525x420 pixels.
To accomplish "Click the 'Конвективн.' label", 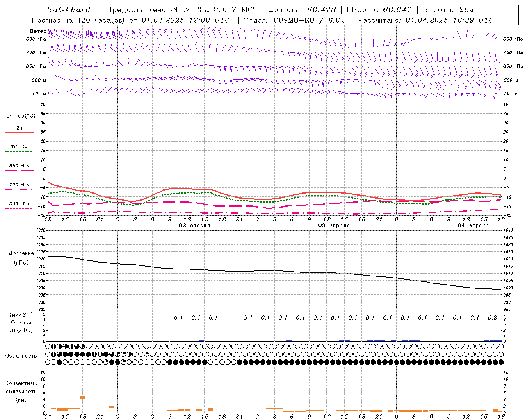I will (x=21, y=383).
